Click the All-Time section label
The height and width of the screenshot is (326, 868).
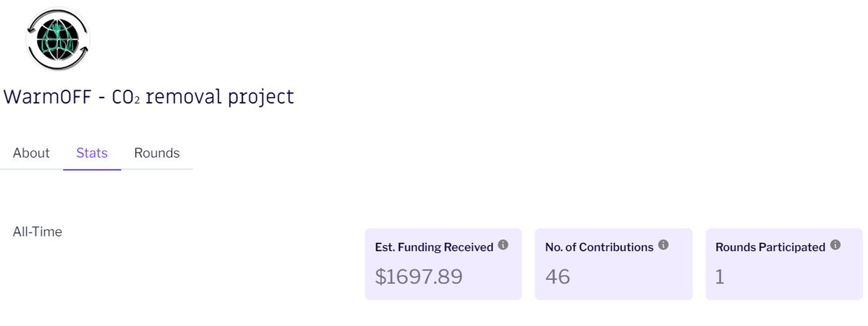pyautogui.click(x=38, y=232)
